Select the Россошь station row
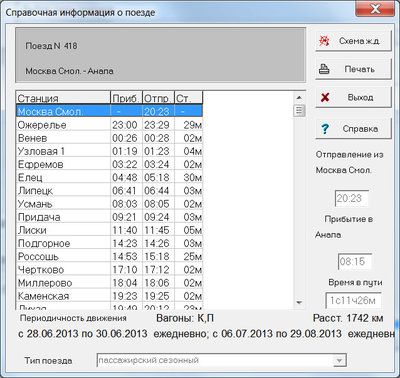400x378 pixels. (x=109, y=256)
